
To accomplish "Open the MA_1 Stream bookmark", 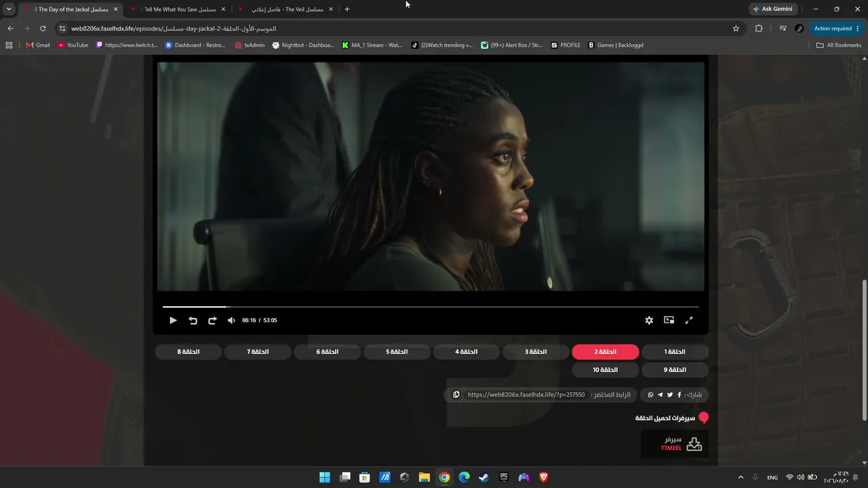I will click(372, 45).
